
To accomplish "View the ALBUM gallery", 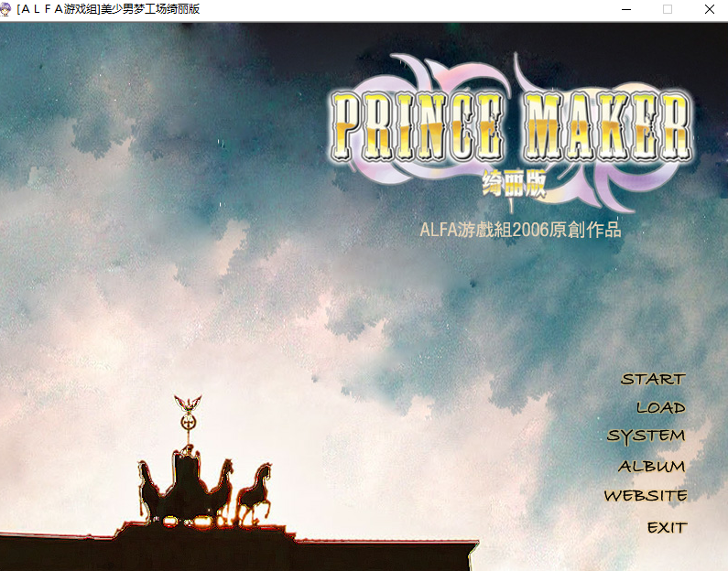I will 651,466.
